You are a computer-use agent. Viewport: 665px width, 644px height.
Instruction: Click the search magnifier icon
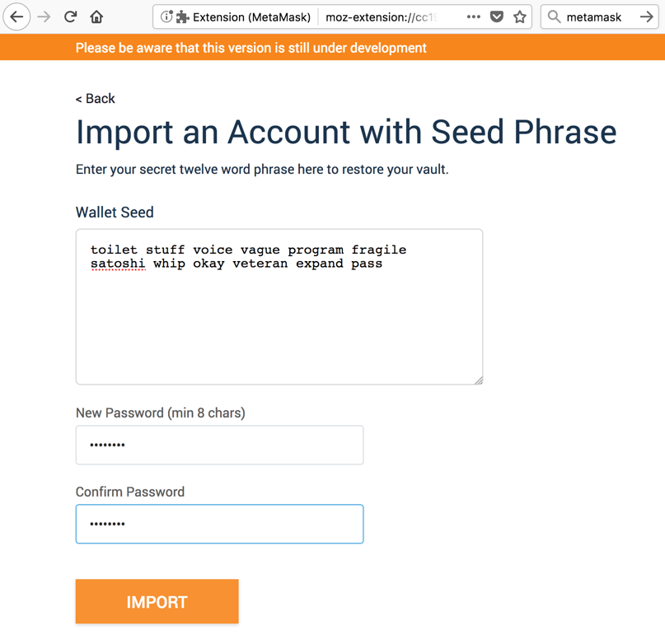point(554,16)
